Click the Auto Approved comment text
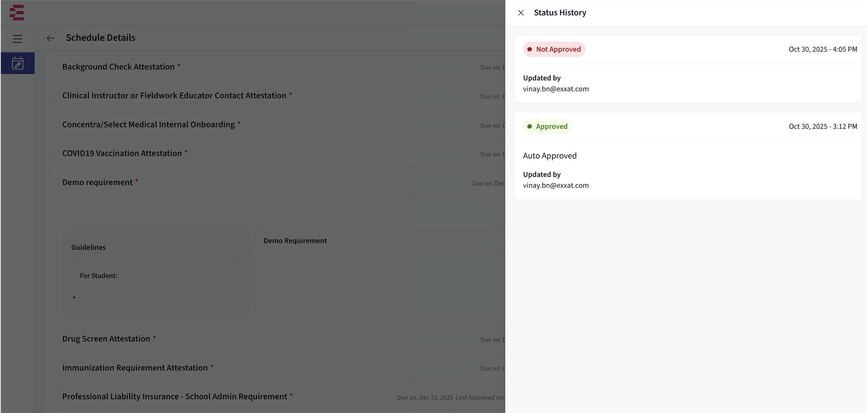Screen dimensions: 868x413 [x=549, y=156]
